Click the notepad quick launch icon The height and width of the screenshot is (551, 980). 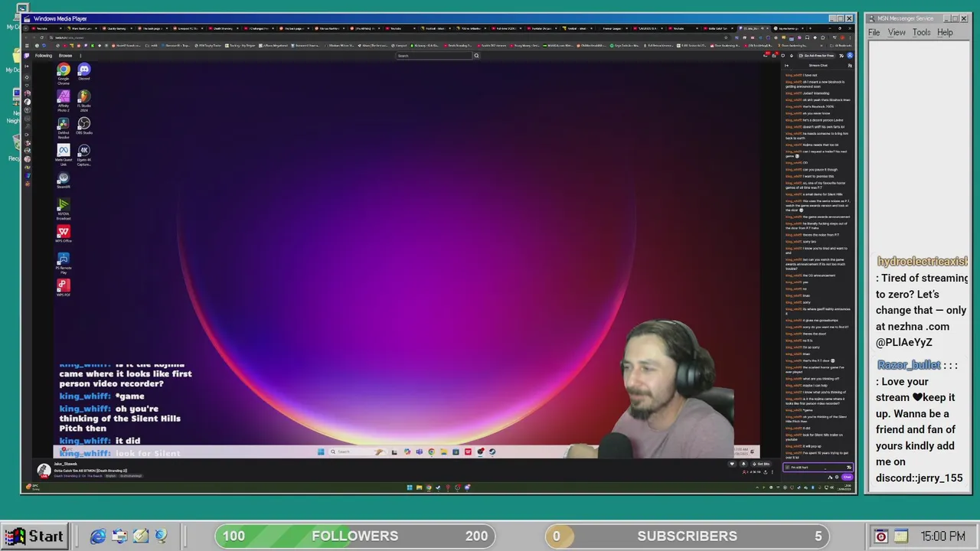click(140, 536)
